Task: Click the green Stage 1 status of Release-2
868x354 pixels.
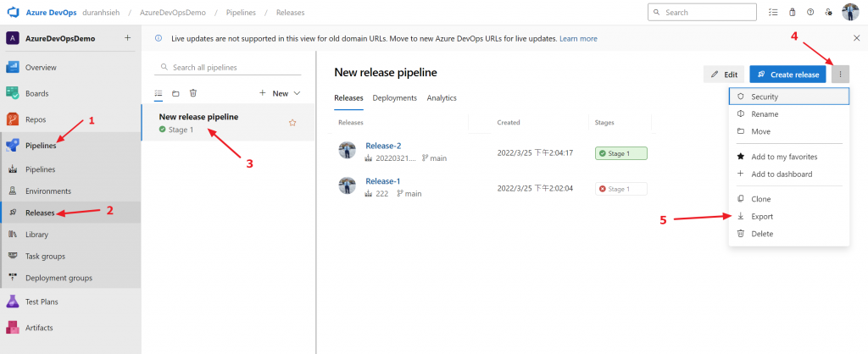Action: [621, 153]
